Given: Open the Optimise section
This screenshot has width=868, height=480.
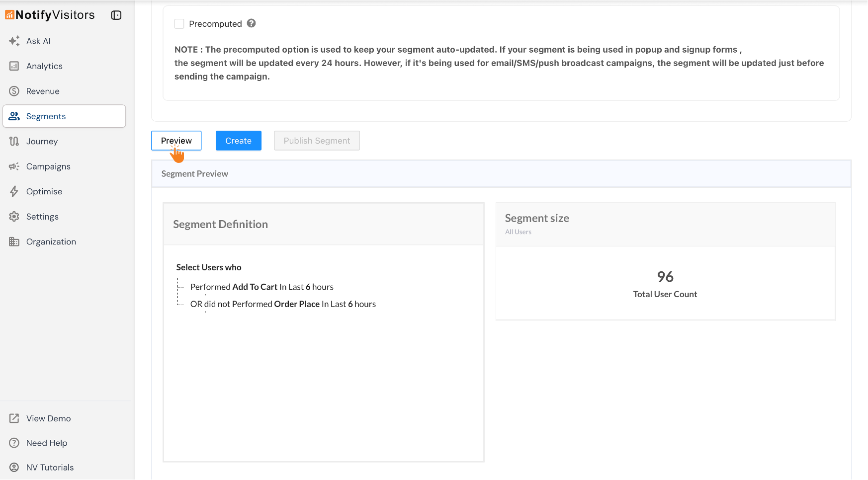Looking at the screenshot, I should click(44, 191).
